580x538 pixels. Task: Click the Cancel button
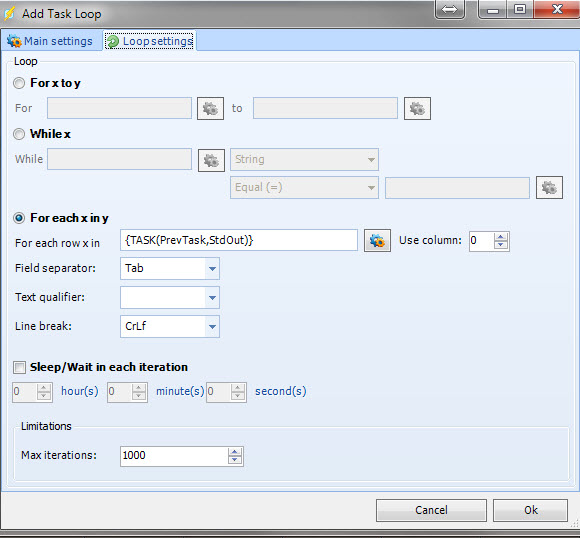point(431,510)
